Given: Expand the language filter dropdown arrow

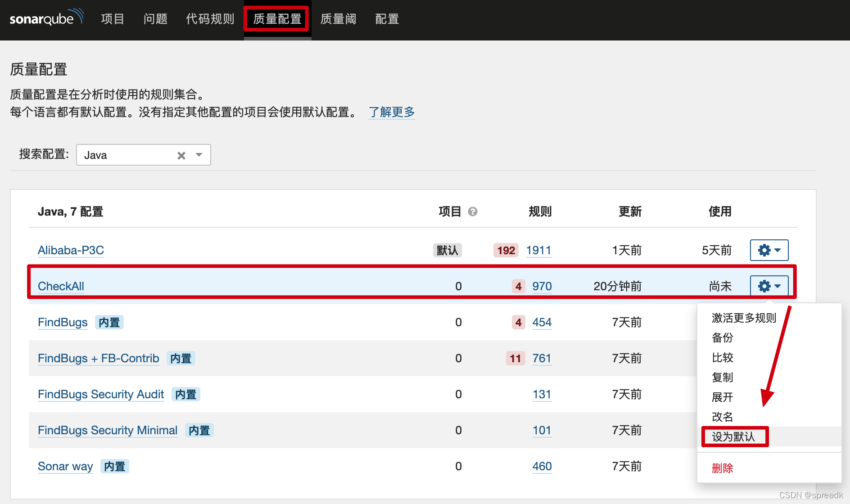Looking at the screenshot, I should tap(199, 155).
